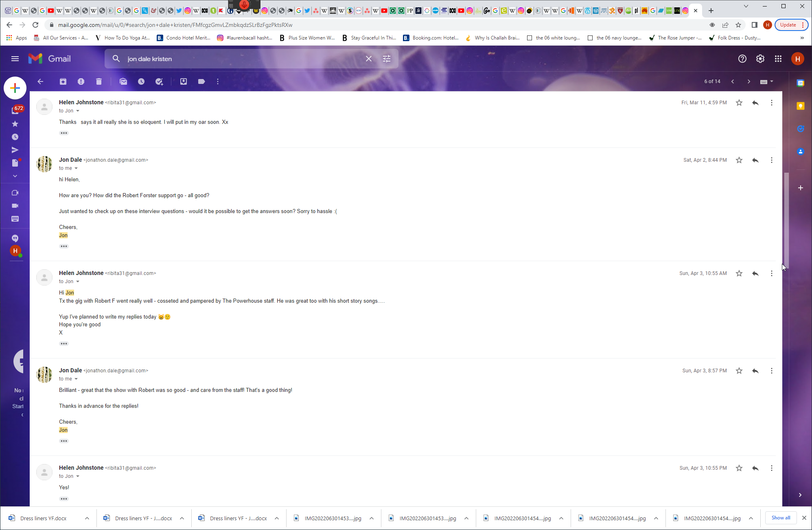Open input tools keyboard dropdown
Image resolution: width=812 pixels, height=530 pixels.
[767, 81]
